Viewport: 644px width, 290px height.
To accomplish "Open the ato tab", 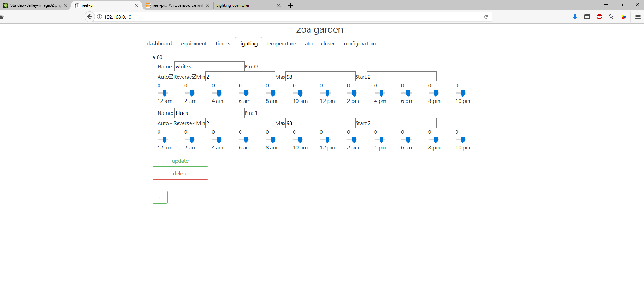I will (309, 43).
